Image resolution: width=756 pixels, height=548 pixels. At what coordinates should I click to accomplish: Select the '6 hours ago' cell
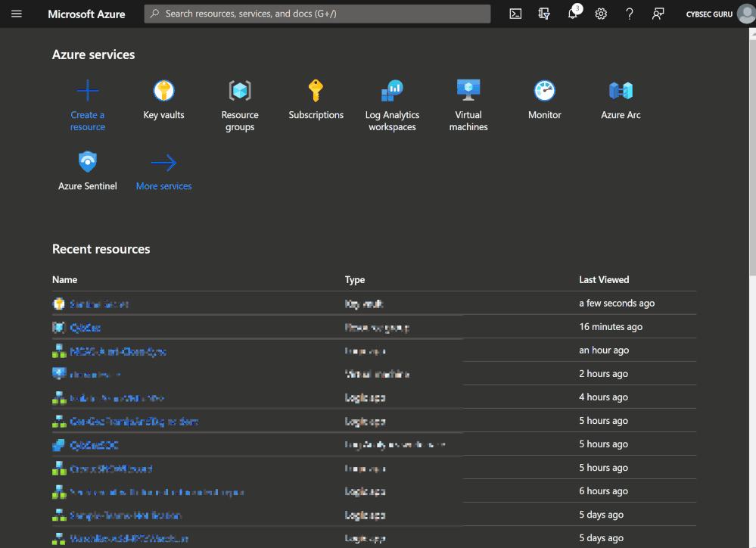[604, 491]
